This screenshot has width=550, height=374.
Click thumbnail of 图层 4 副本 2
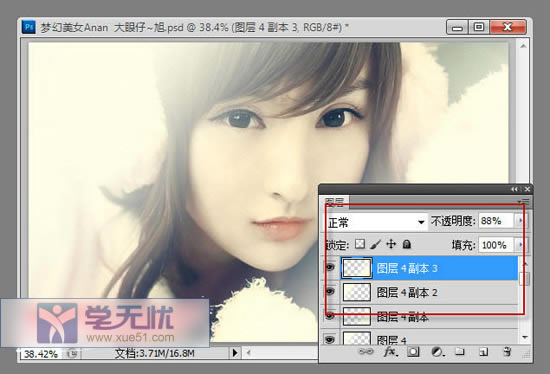pyautogui.click(x=357, y=292)
